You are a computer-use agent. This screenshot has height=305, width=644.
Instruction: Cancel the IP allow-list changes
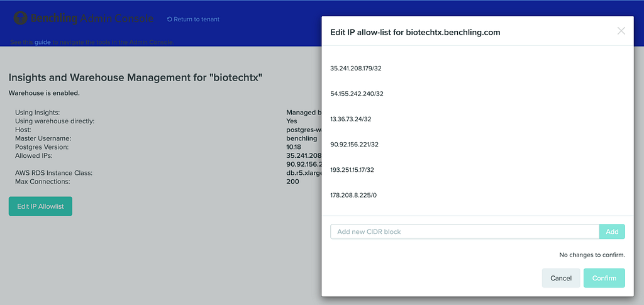pos(561,278)
